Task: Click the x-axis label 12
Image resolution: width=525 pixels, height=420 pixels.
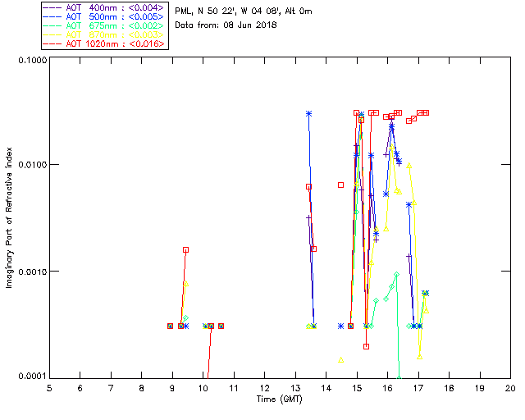Action: tap(264, 388)
